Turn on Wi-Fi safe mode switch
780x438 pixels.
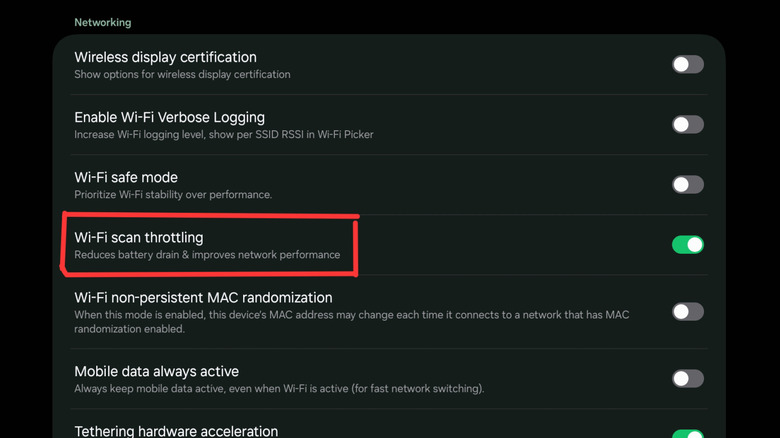point(687,184)
